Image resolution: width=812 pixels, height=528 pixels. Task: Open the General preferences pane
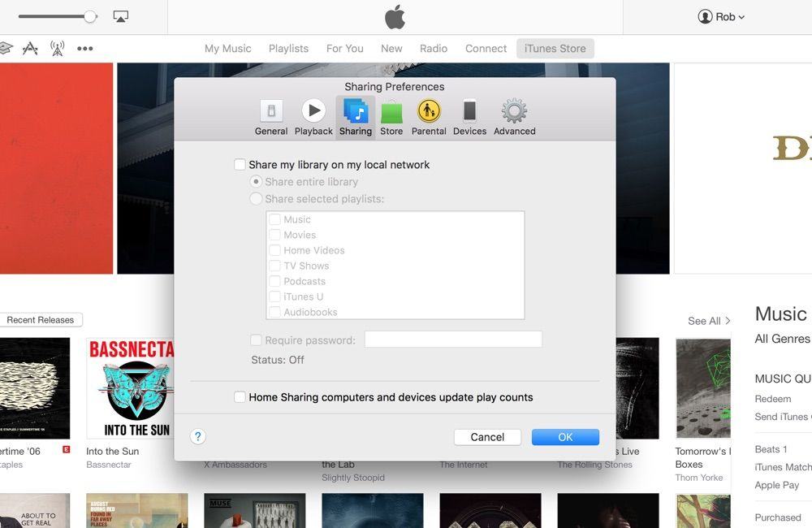point(271,117)
